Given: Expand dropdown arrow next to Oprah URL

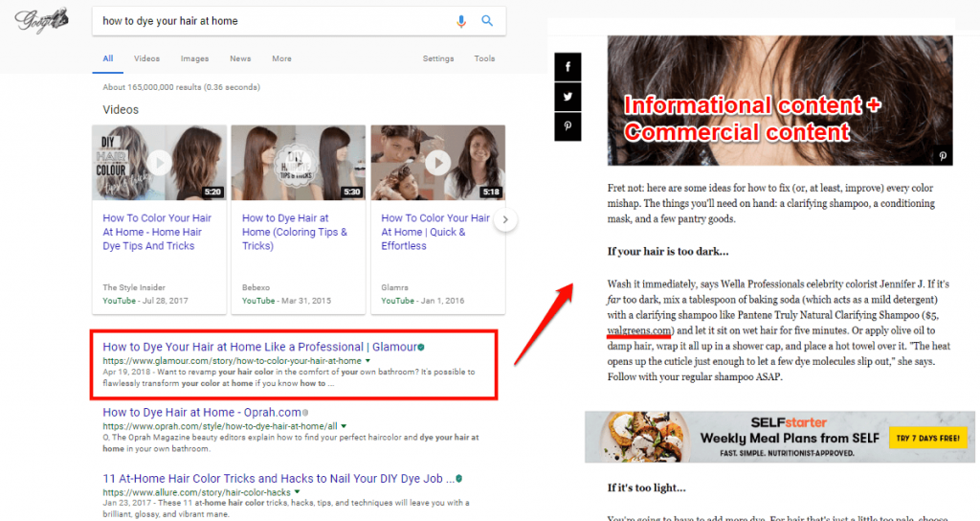Looking at the screenshot, I should [343, 425].
